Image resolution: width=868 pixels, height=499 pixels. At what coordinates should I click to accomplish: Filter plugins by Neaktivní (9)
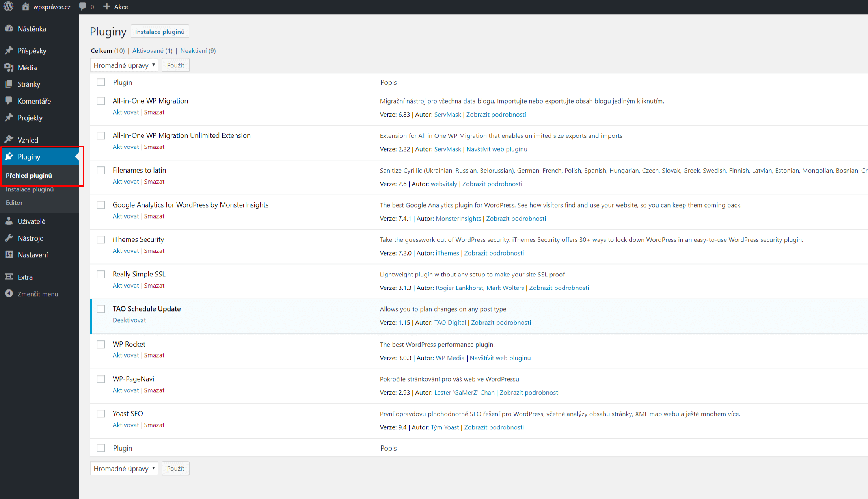(198, 51)
